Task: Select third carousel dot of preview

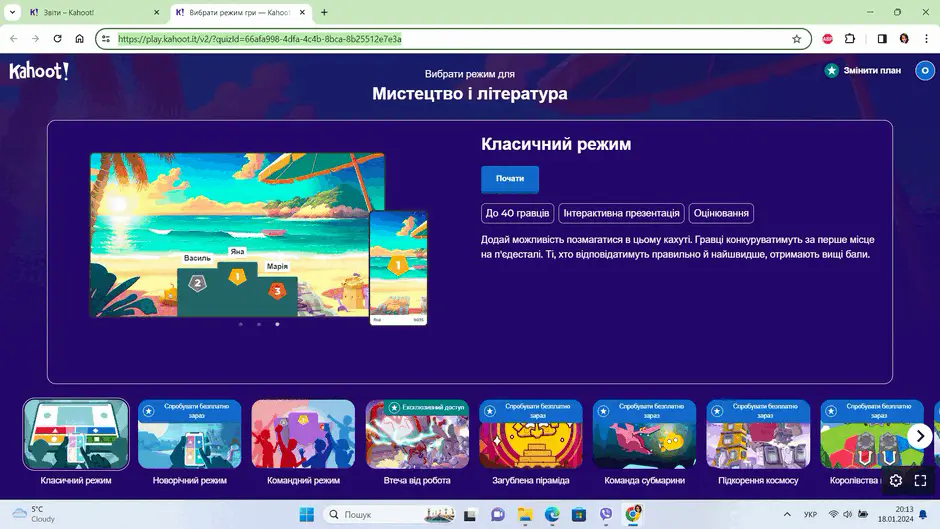Action: (277, 324)
